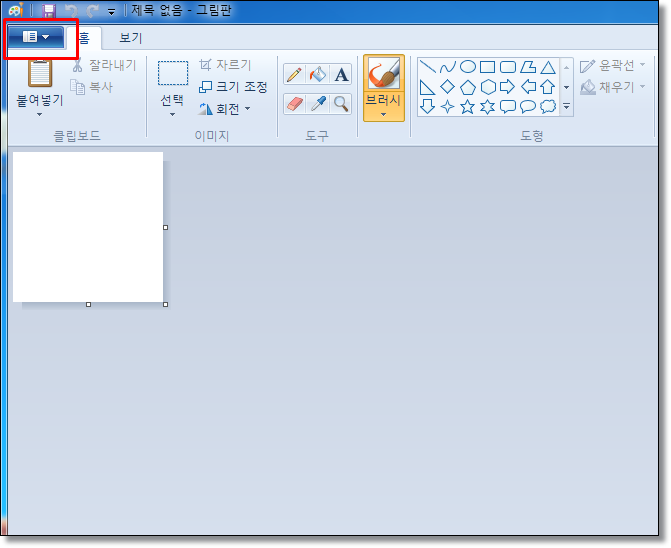The width and height of the screenshot is (671, 548).
Task: Click the Paint app icon in title bar
Action: (x=16, y=10)
